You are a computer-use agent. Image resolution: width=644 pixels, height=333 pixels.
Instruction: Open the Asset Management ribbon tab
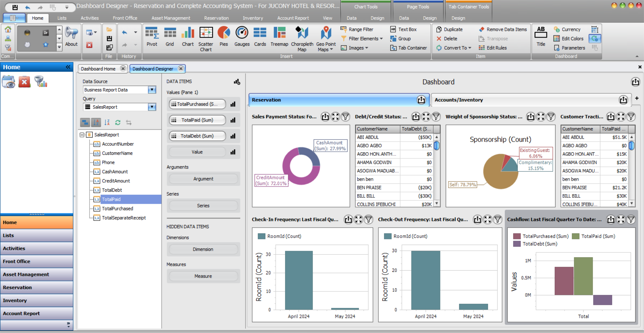coord(171,18)
